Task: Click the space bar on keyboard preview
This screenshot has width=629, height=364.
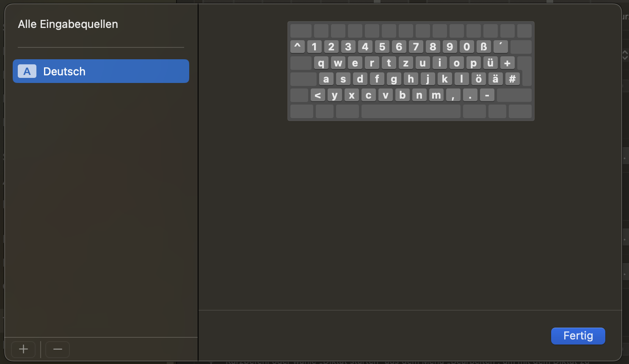Action: (411, 111)
